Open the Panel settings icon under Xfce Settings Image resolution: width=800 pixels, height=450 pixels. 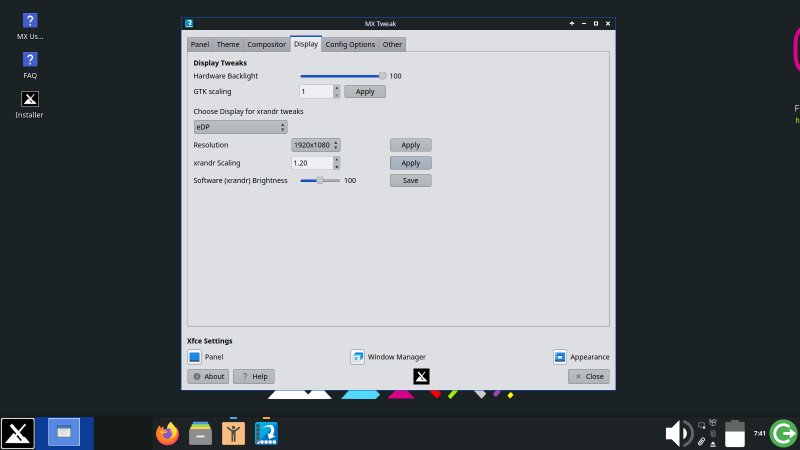(195, 357)
